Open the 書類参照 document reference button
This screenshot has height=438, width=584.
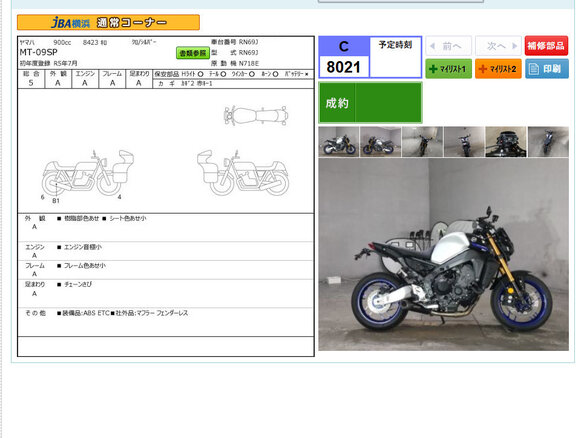[x=193, y=53]
